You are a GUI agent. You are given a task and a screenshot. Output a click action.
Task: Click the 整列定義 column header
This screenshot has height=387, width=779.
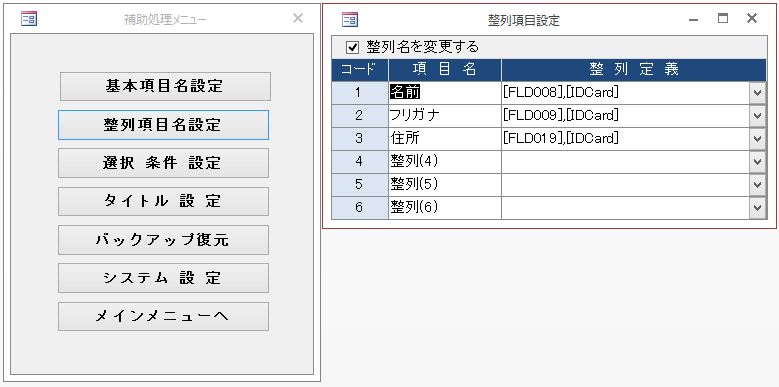[634, 70]
